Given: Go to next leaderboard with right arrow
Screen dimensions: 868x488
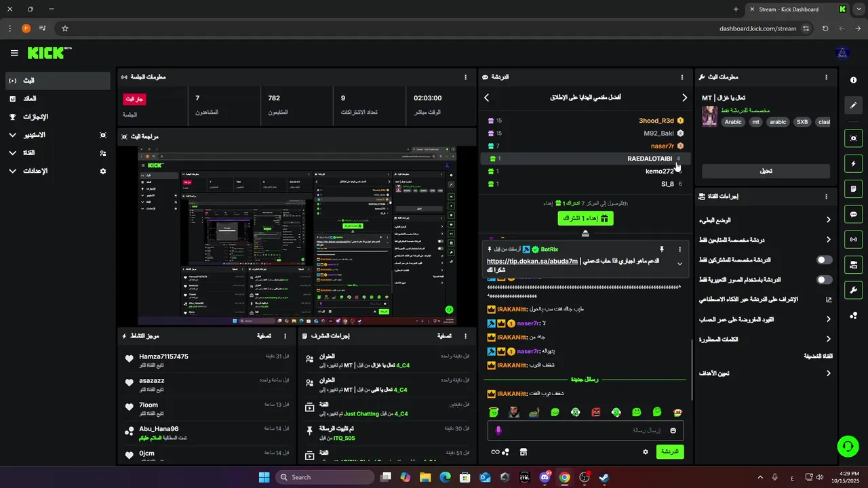Looking at the screenshot, I should coord(684,98).
